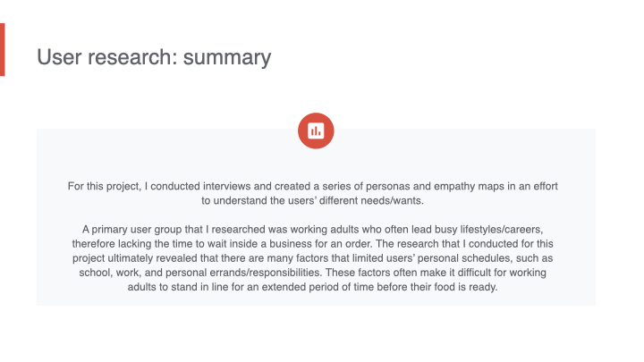Click the red accent bar beside title
Image resolution: width=644 pixels, height=362 pixels.
[2, 49]
